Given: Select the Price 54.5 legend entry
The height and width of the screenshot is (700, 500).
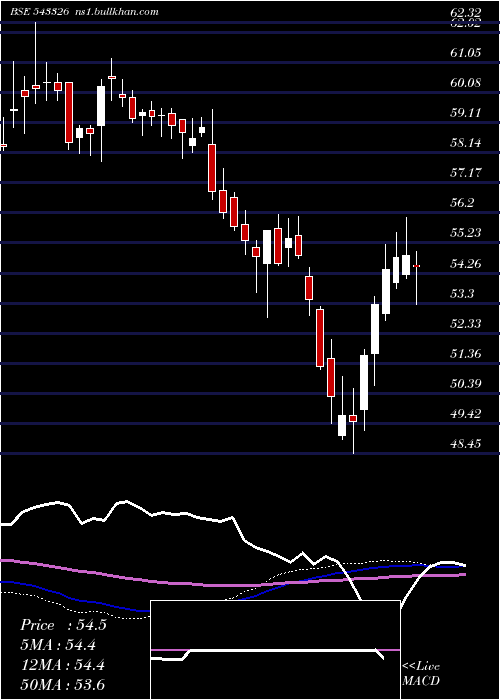Looking at the screenshot, I should 63,625.
